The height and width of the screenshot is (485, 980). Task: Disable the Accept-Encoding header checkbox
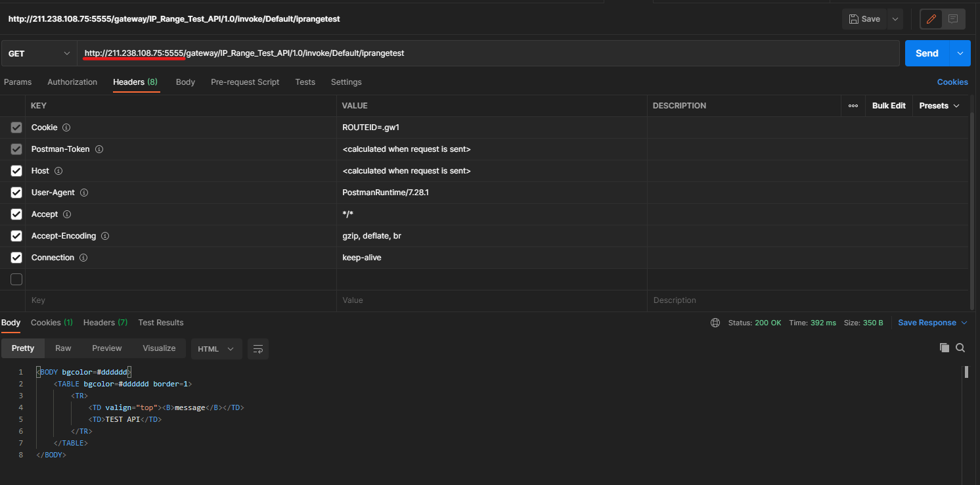tap(16, 236)
